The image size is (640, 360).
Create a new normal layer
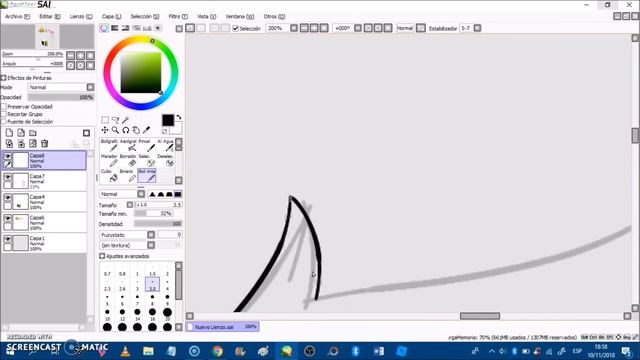9,133
